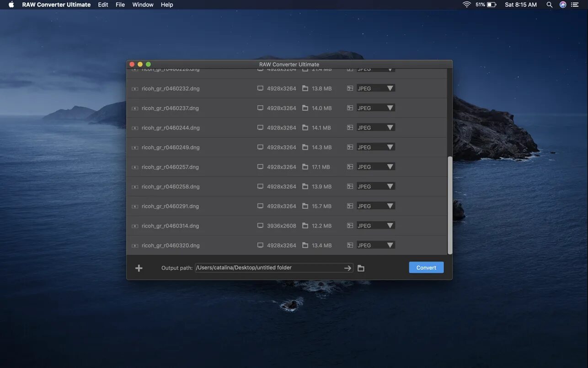Screen dimensions: 588x368
Task: Click the 17.1 MB file size
Action: tap(321, 168)
